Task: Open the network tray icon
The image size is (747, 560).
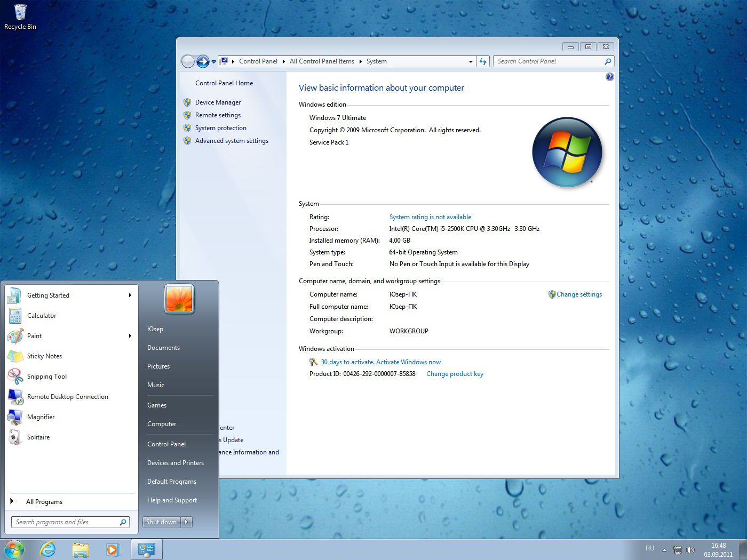Action: point(678,549)
